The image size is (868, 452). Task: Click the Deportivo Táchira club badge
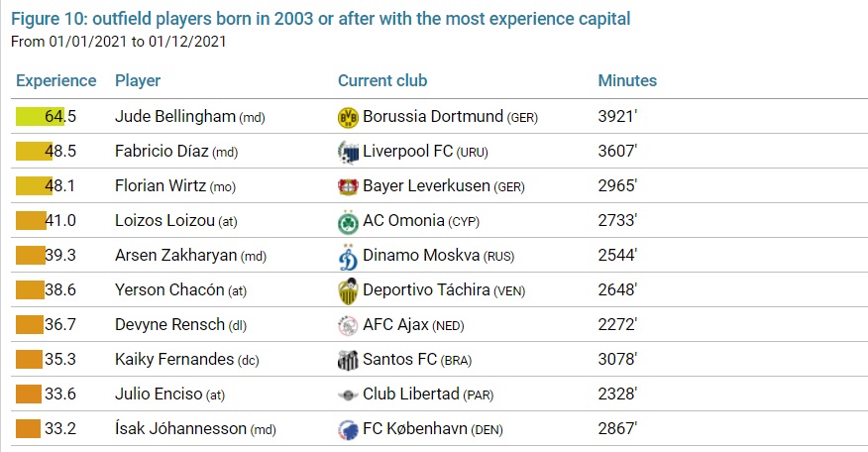pos(348,290)
